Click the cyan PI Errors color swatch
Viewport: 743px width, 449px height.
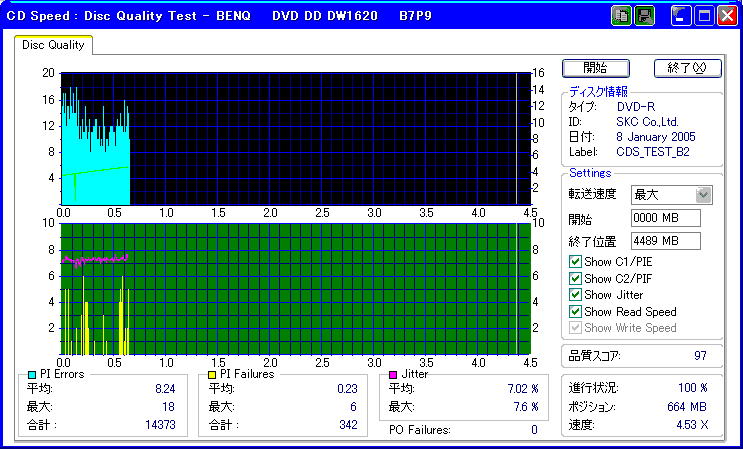pyautogui.click(x=32, y=375)
